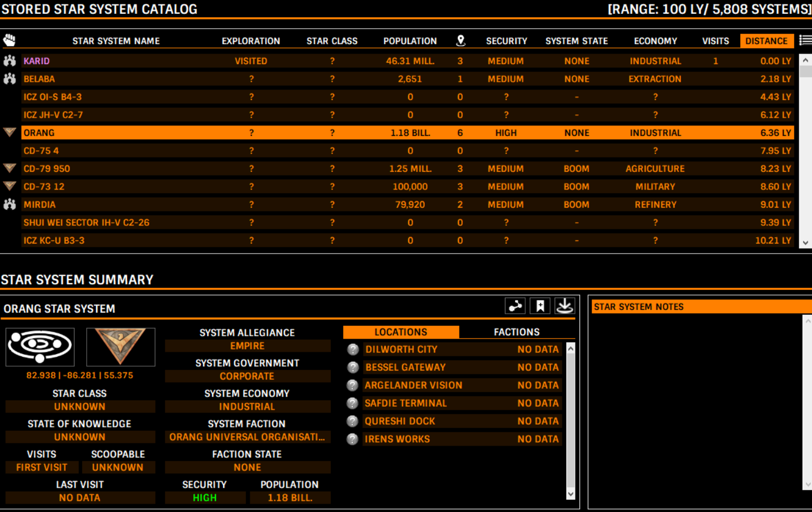This screenshot has height=512, width=812.
Task: Select the KARID system row
Action: coord(408,61)
